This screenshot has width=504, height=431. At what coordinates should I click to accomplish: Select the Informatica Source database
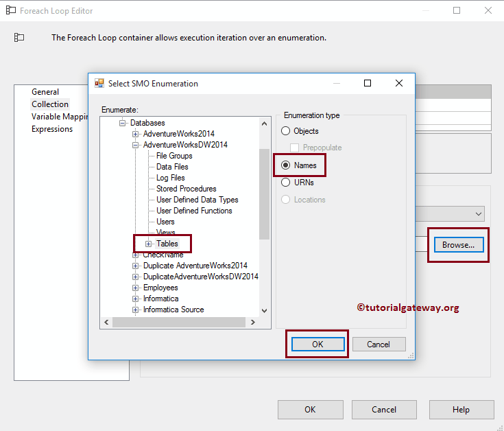click(x=173, y=310)
